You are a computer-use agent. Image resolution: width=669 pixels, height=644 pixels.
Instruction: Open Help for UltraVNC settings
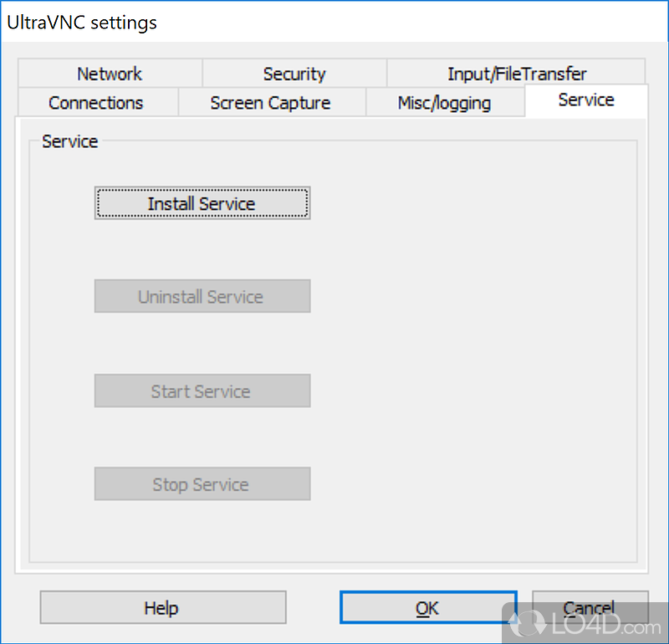(x=163, y=607)
